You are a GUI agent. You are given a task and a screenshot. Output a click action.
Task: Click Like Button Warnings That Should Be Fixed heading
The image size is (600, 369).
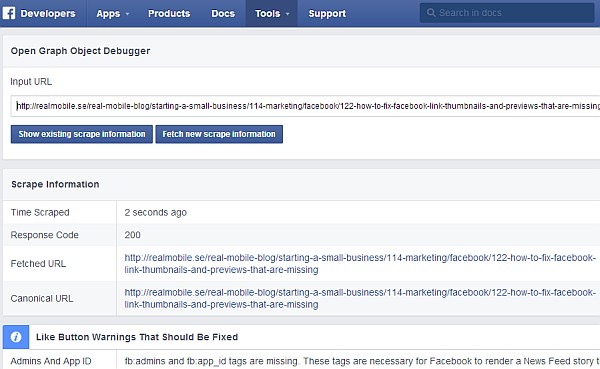coord(137,337)
